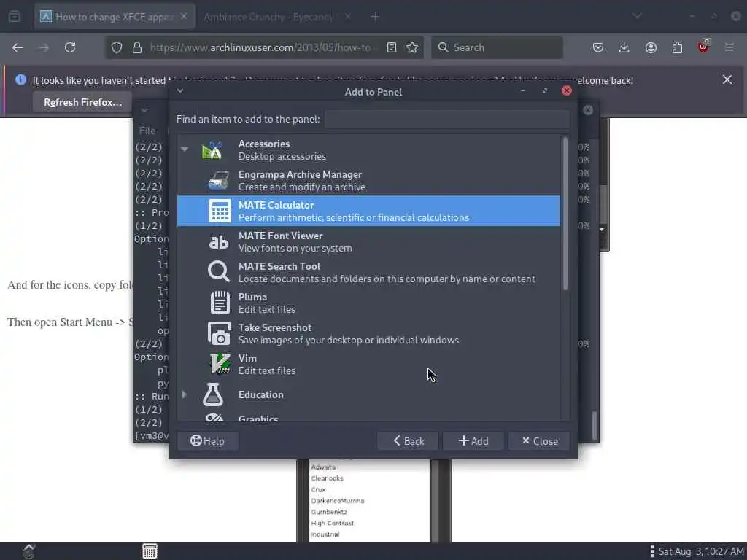Viewport: 747px width, 560px height.
Task: Click the Add button
Action: point(473,441)
